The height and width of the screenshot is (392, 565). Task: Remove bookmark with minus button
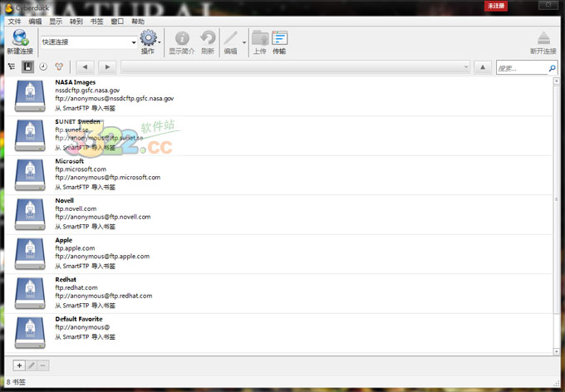[x=43, y=365]
